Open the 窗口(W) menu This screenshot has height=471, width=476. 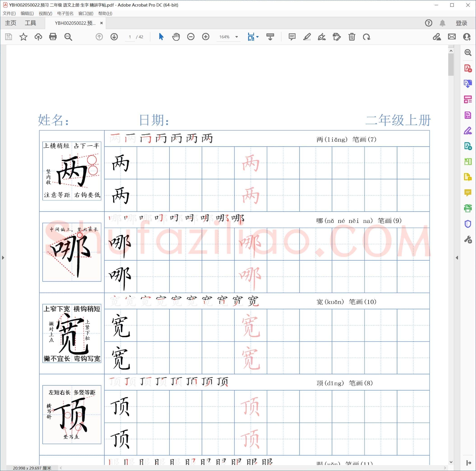86,13
